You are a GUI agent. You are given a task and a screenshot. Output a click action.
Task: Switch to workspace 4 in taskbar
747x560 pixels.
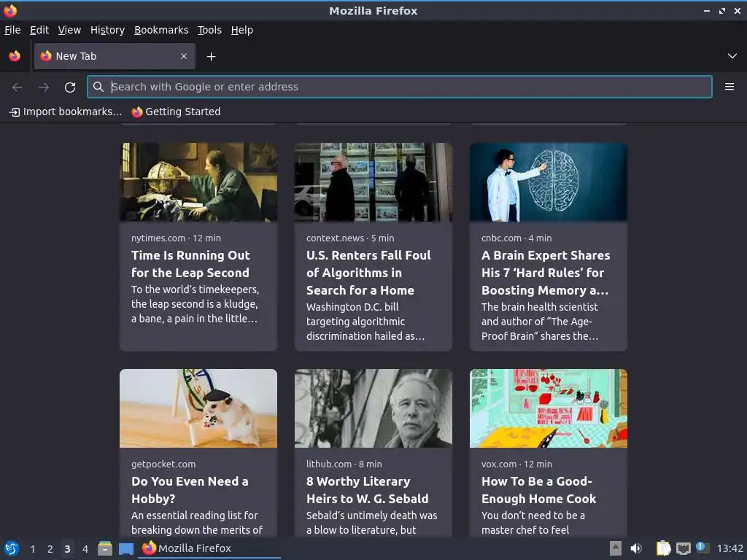coord(85,549)
